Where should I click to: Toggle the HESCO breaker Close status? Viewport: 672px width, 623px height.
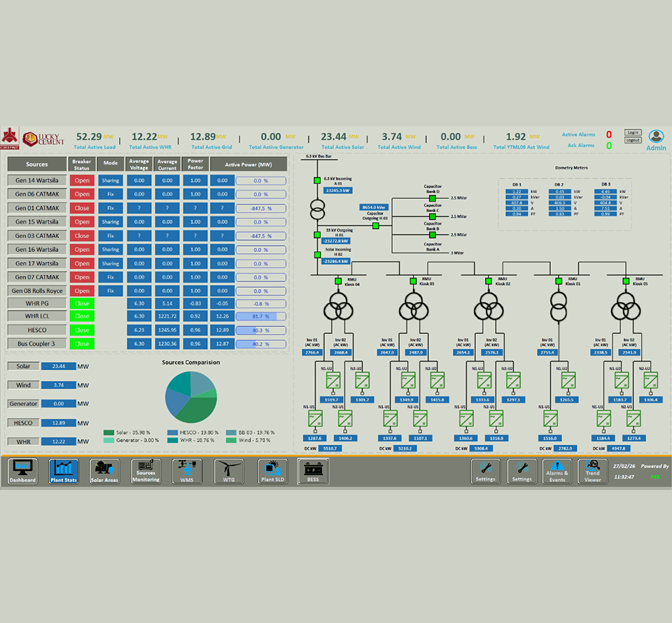click(x=82, y=330)
